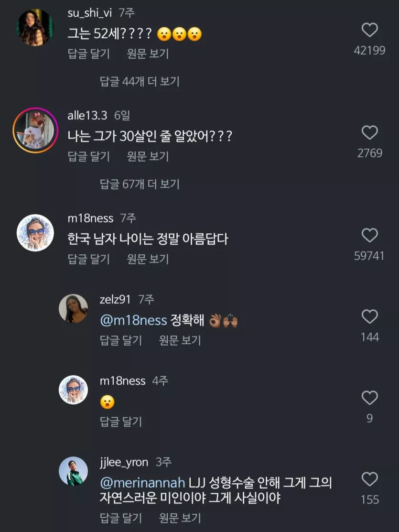Click 답글 달기 under su_shi_vi's comment
Viewport: 399px width, 532px height.
click(89, 54)
